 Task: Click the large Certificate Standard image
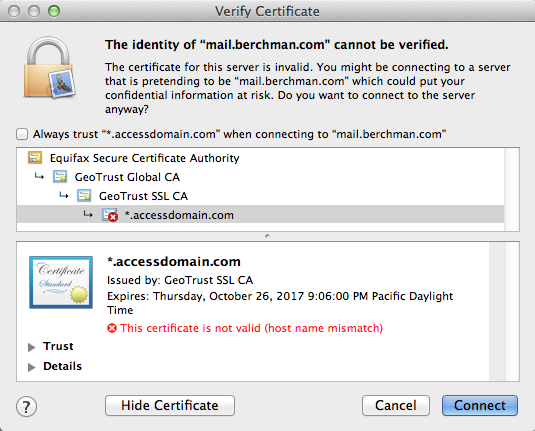(61, 282)
